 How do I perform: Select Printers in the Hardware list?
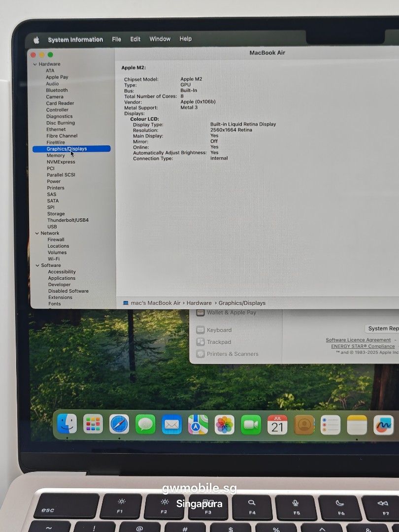pos(56,188)
